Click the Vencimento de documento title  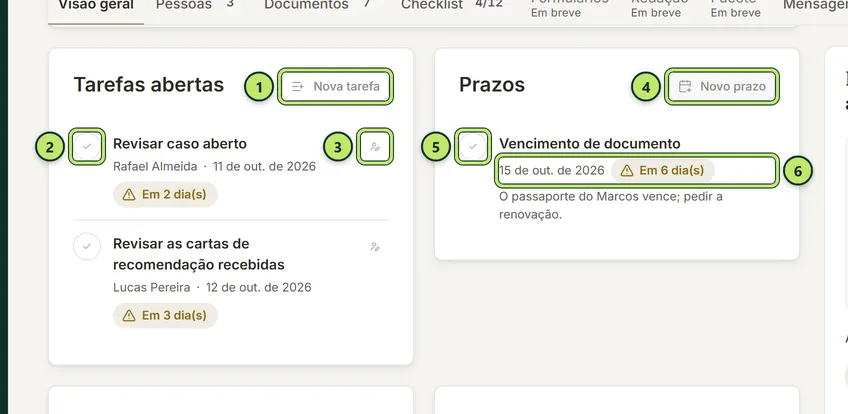click(589, 144)
